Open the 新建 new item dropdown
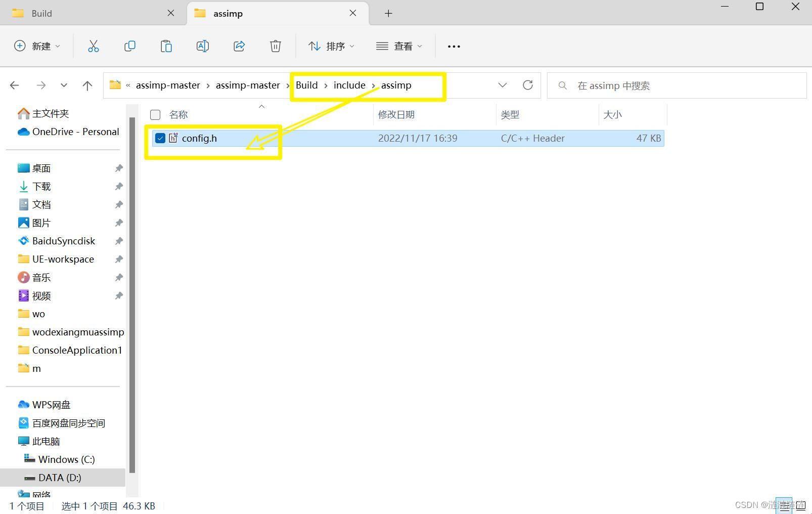This screenshot has width=812, height=514. (x=37, y=46)
